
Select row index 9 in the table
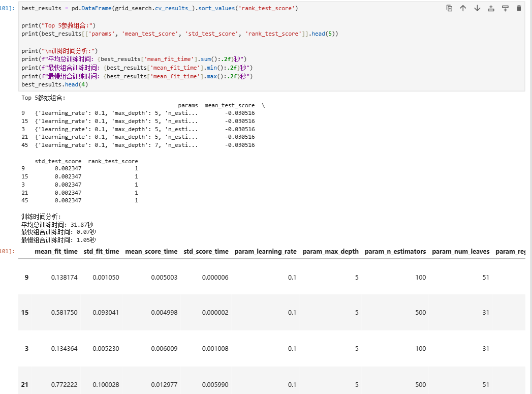pyautogui.click(x=26, y=278)
